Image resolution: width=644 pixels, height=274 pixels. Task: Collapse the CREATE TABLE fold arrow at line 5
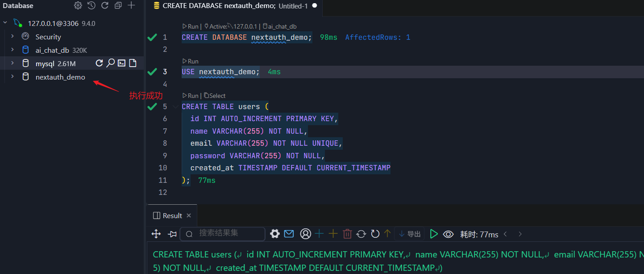click(175, 106)
